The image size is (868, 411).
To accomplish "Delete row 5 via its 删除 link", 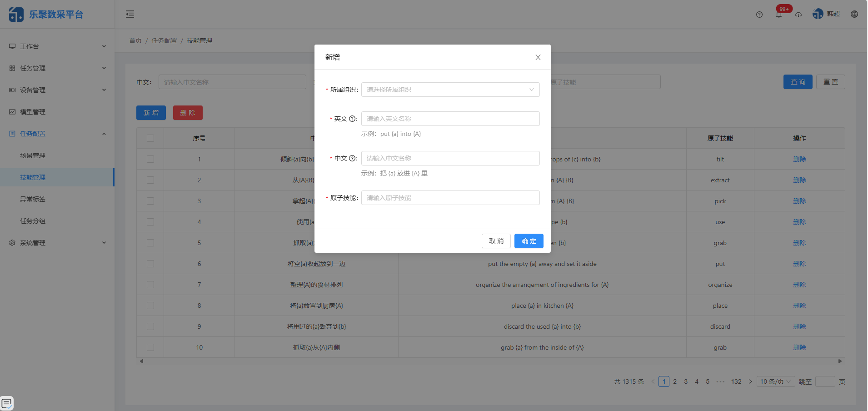I will (799, 242).
